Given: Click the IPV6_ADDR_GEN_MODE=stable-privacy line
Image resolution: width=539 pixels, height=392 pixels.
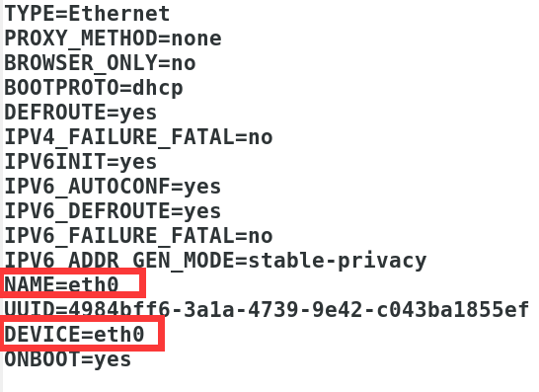Looking at the screenshot, I should (215, 261).
